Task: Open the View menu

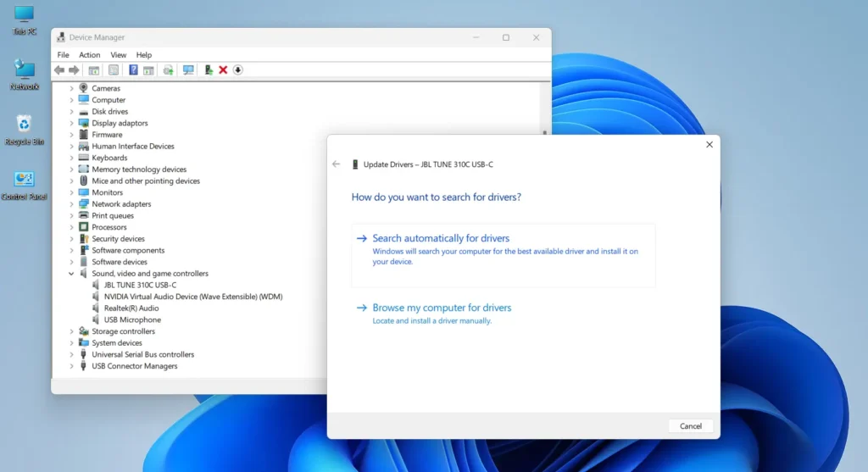Action: click(118, 55)
